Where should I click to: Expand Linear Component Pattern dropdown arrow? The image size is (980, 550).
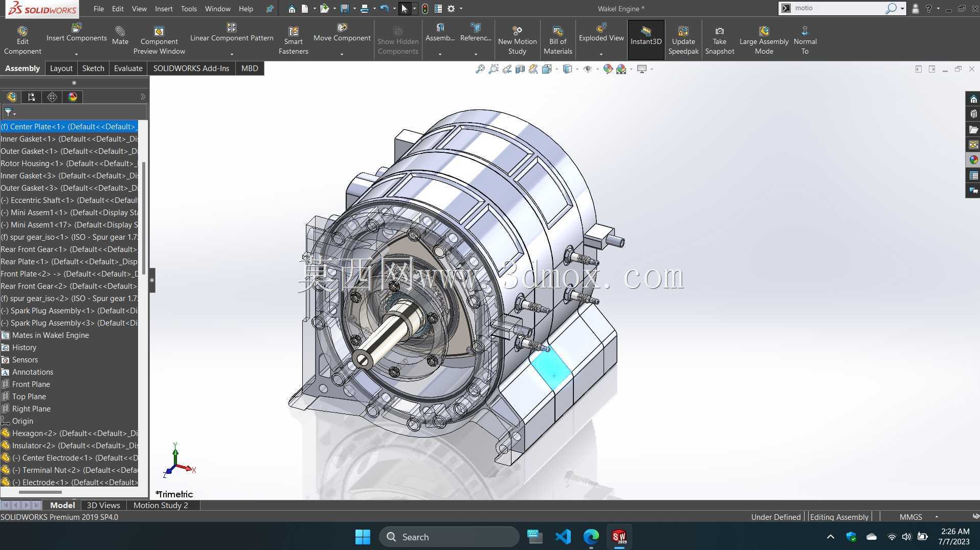232,54
